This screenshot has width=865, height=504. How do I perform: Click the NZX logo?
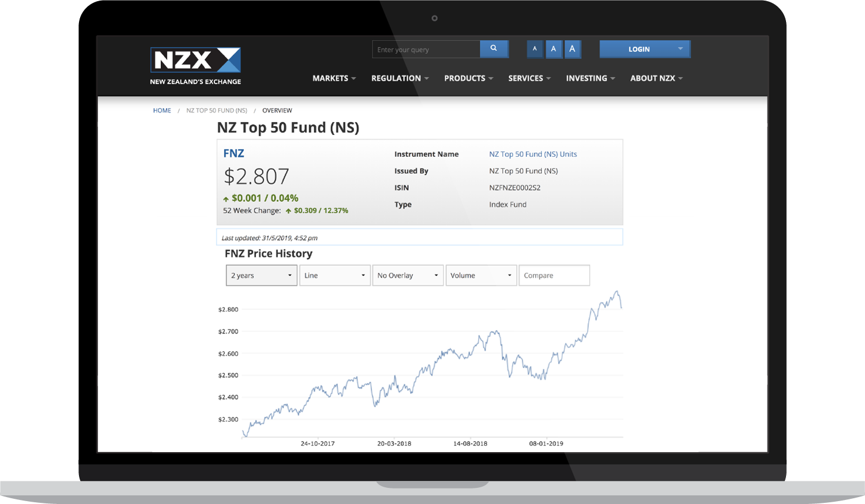tap(195, 66)
